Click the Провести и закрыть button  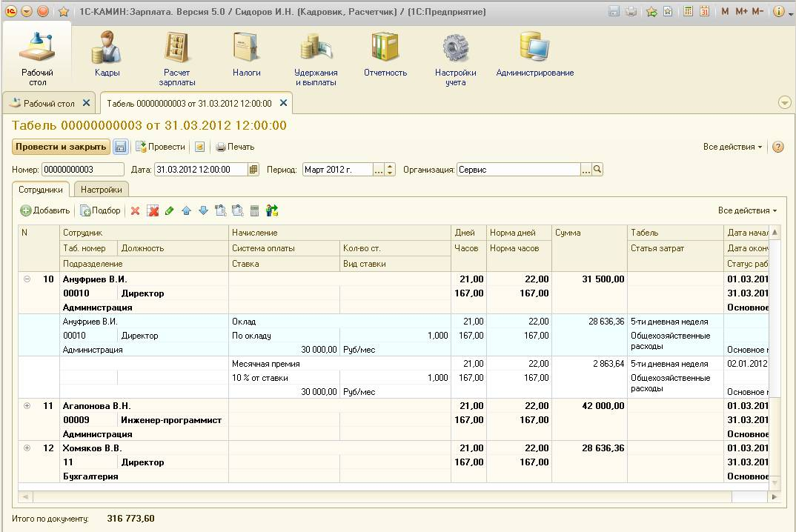pos(61,147)
